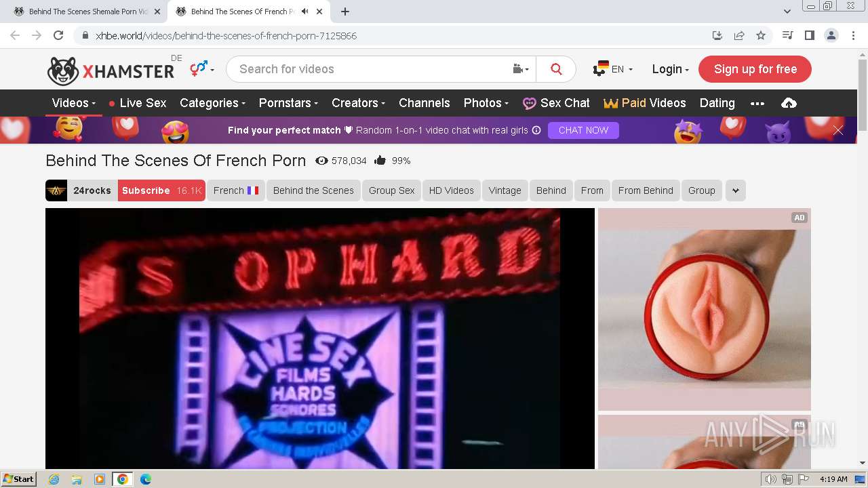Close the promotional banner
This screenshot has width=868, height=488.
tap(838, 130)
